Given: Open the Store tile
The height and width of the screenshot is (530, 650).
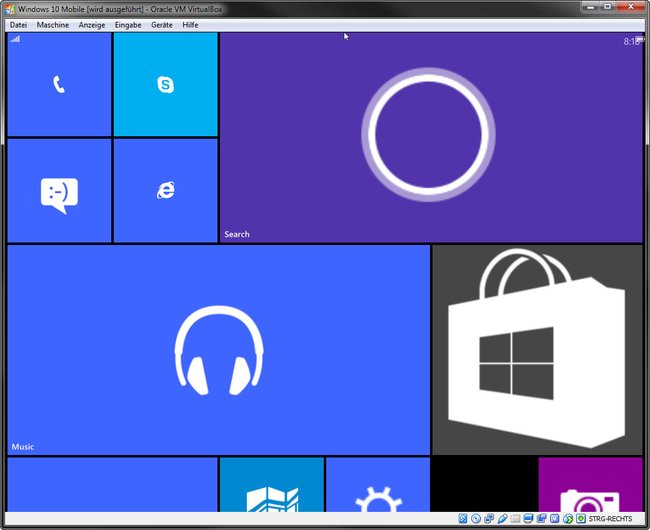Looking at the screenshot, I should pos(537,350).
